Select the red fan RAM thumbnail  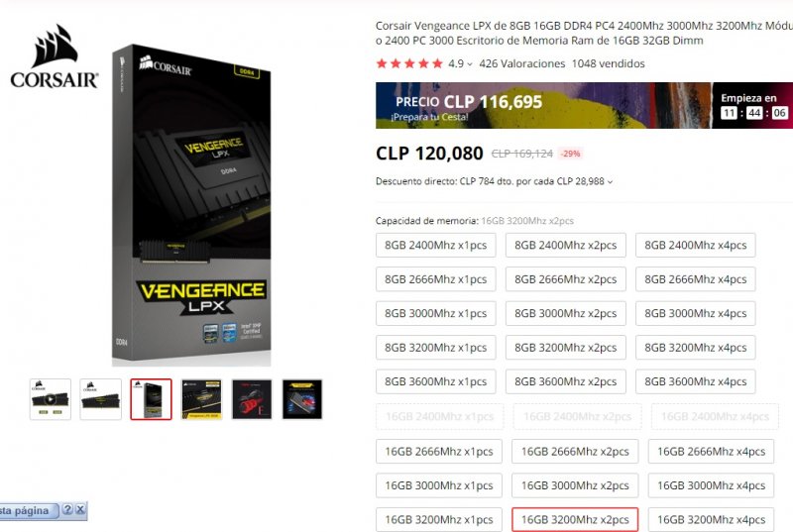point(252,399)
